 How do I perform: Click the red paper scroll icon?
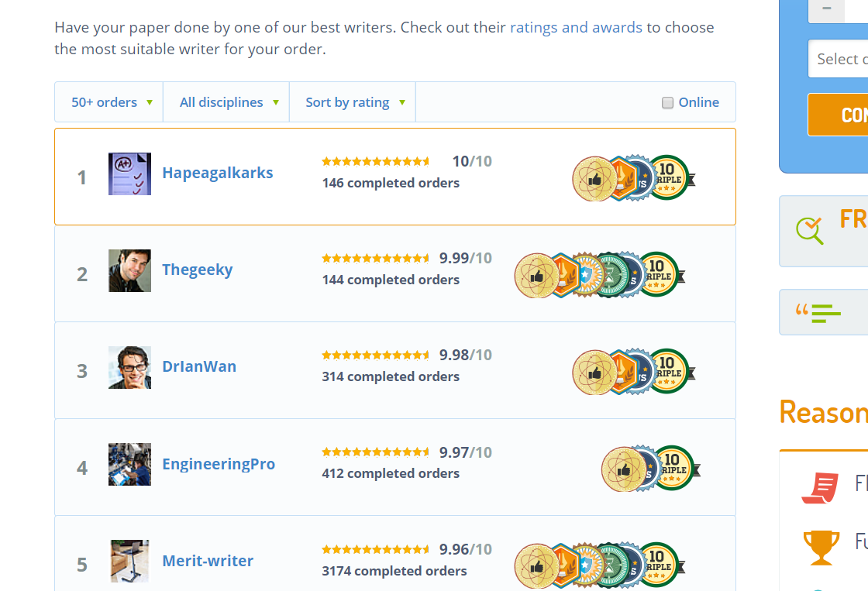click(x=820, y=486)
